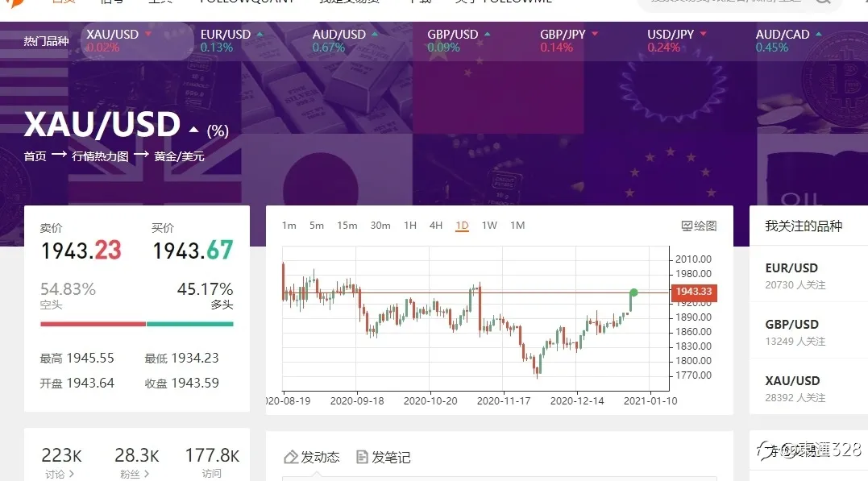868x481 pixels.
Task: Click the red 1943.33 price label on chart axis
Action: pos(694,292)
